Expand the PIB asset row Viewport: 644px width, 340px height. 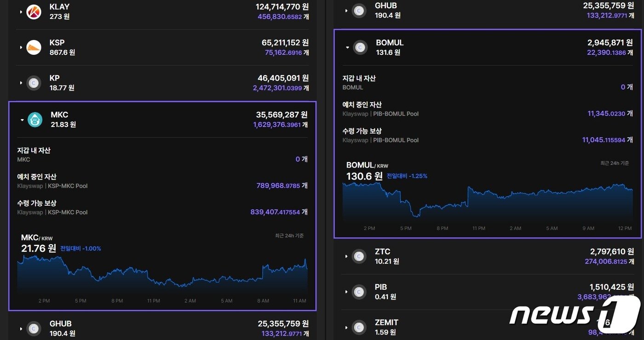point(346,292)
